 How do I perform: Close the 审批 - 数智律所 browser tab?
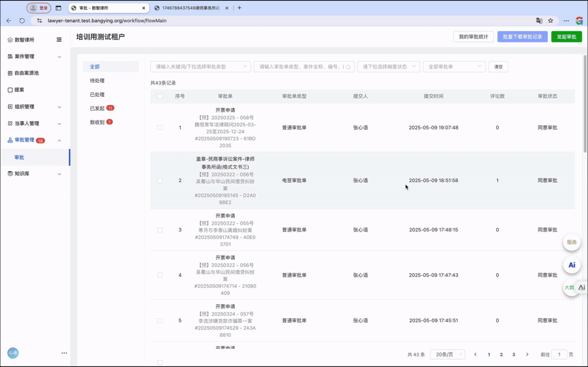point(143,8)
